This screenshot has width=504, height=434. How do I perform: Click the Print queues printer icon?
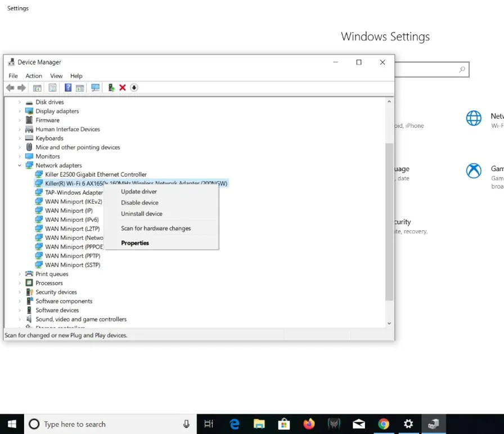click(29, 274)
